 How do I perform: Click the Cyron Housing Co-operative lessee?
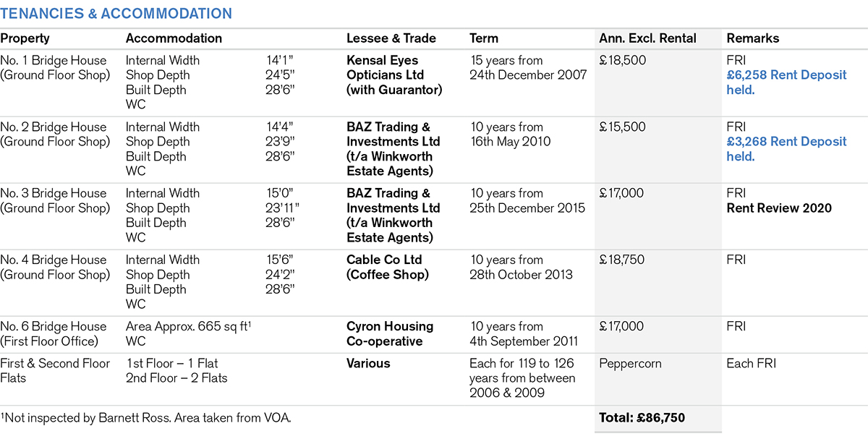(x=390, y=333)
